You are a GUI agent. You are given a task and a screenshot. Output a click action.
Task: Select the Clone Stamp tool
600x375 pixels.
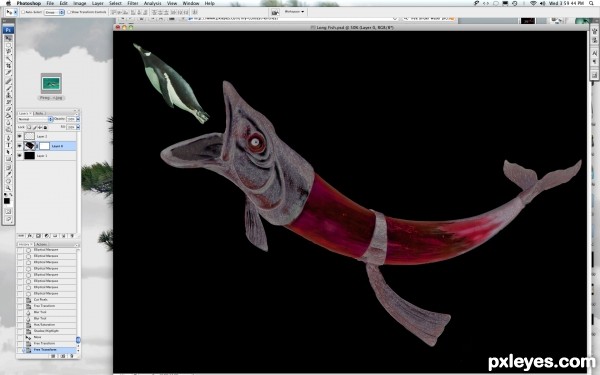click(8, 95)
